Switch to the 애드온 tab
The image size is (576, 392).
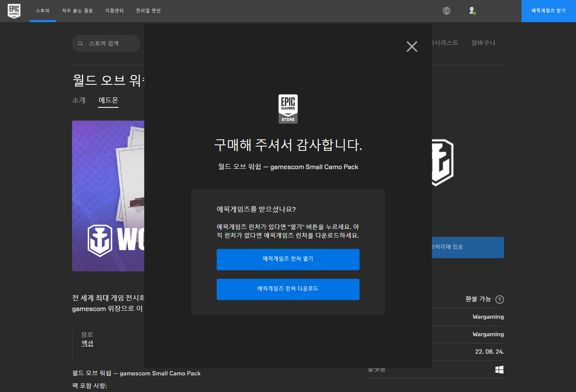(x=108, y=100)
